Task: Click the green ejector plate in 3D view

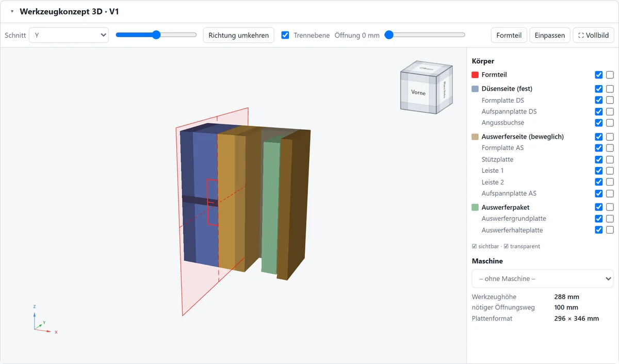Action: 270,206
